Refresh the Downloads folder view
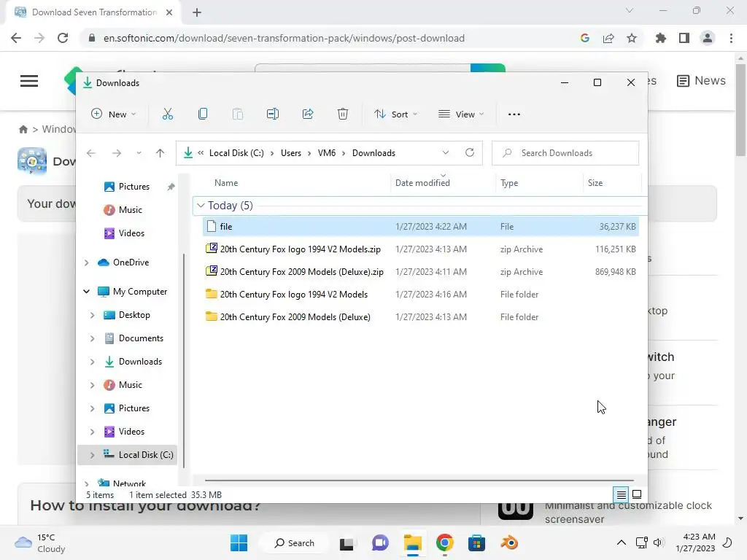Viewport: 747px width, 560px height. [470, 152]
